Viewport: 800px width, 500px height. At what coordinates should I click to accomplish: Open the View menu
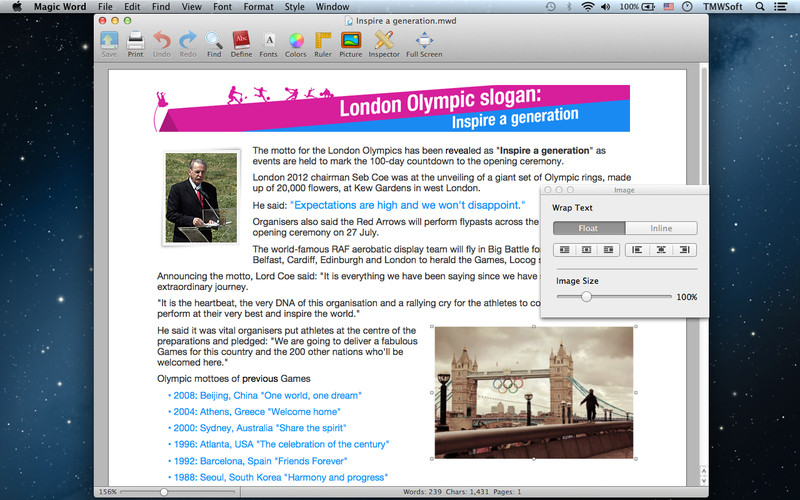coord(191,7)
